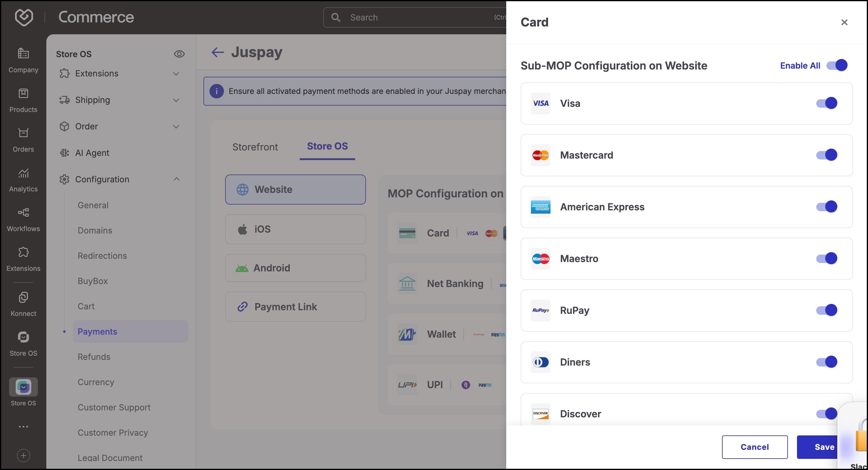Switch to the Storefront tab

255,147
